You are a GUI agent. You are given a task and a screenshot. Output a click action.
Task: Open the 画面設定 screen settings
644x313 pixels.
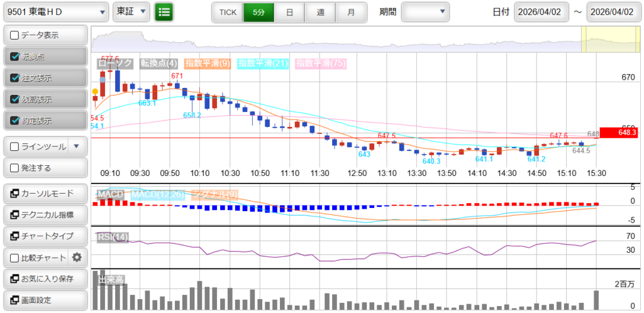point(45,300)
